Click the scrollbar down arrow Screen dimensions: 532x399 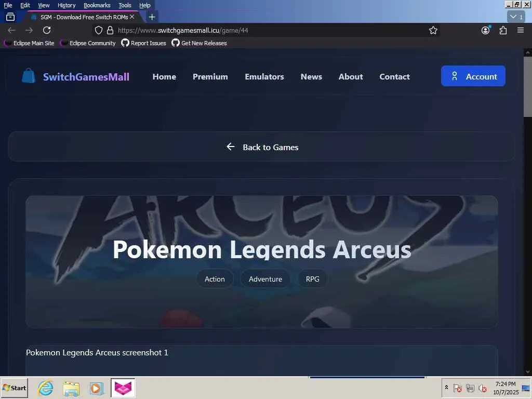[528, 371]
